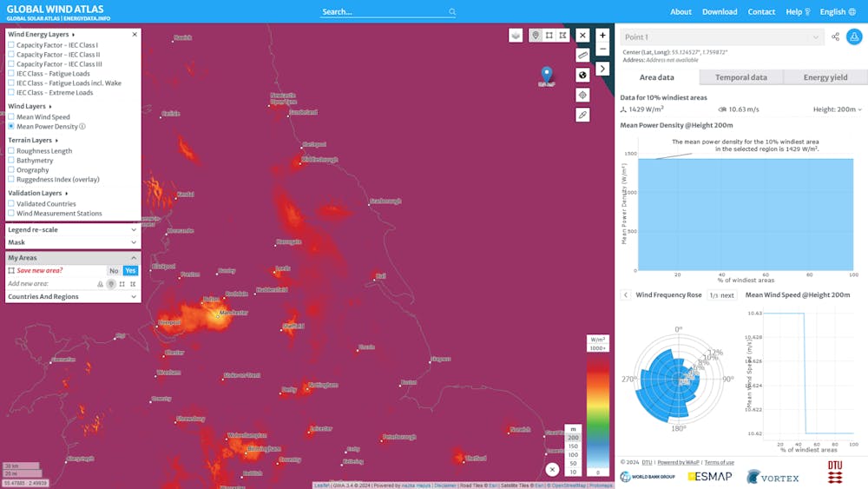Image resolution: width=868 pixels, height=489 pixels.
Task: Expand the Legend re-scale section
Action: [73, 230]
